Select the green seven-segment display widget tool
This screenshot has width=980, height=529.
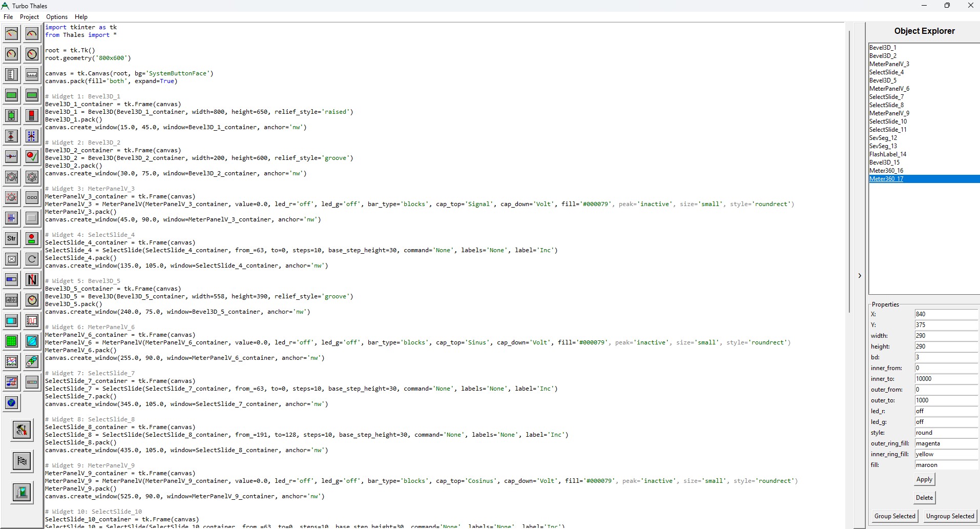[x=11, y=95]
